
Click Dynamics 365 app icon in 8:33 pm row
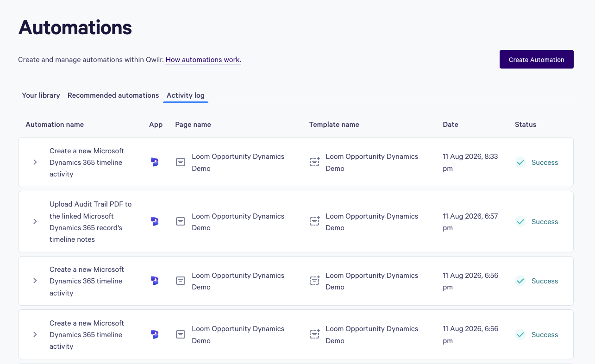(155, 162)
